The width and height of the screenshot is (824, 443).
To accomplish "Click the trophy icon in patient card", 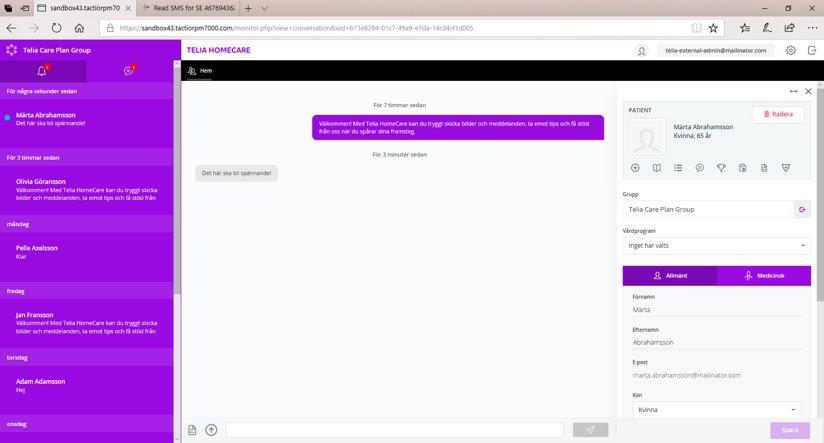I will (x=721, y=168).
